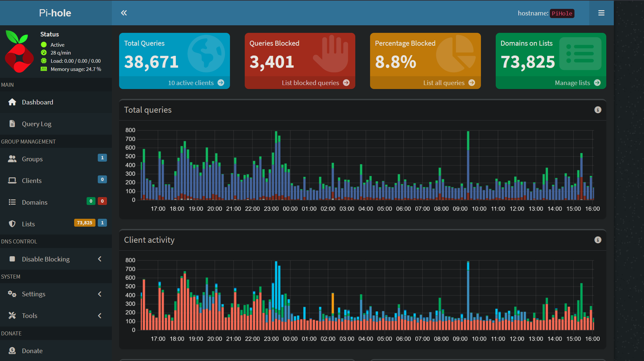
Task: Click the Tools wrench icon
Action: click(x=12, y=316)
